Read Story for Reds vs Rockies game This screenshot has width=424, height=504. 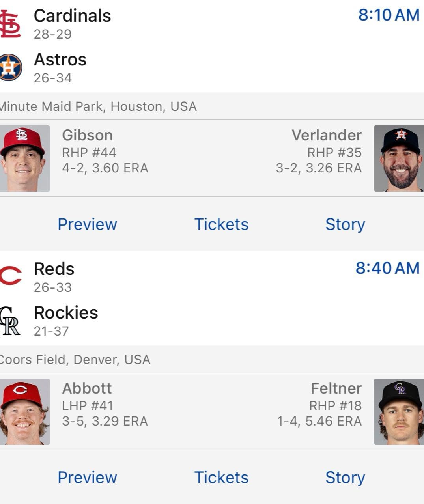[x=345, y=478]
